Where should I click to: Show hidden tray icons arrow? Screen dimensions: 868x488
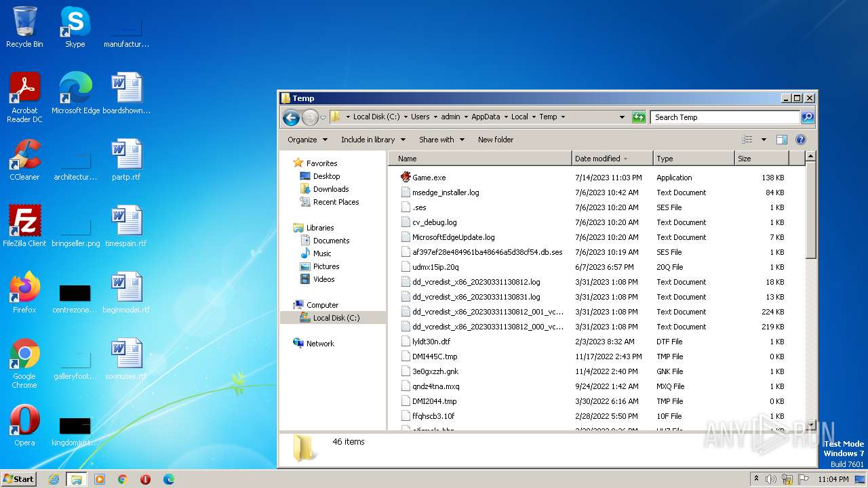(756, 479)
